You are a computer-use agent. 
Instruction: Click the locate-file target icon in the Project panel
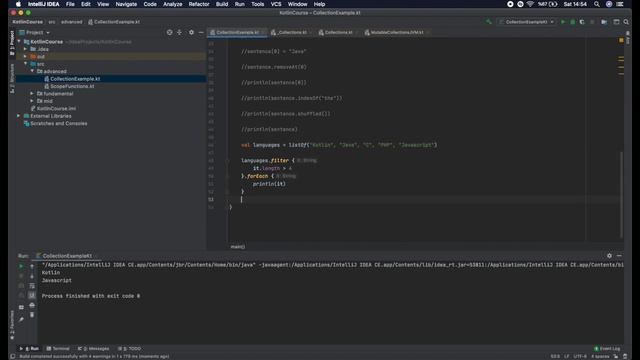[x=169, y=32]
